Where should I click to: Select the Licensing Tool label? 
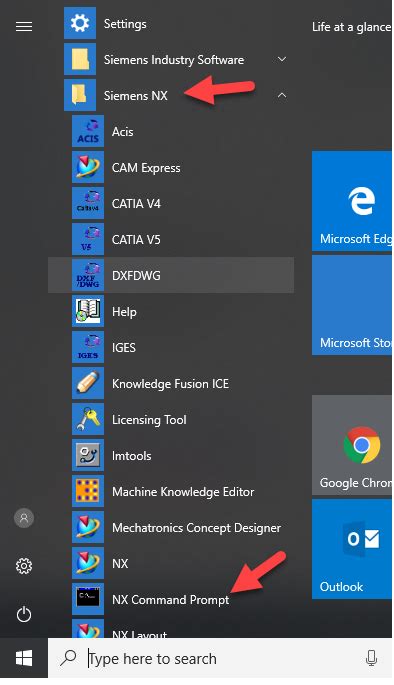click(x=149, y=420)
